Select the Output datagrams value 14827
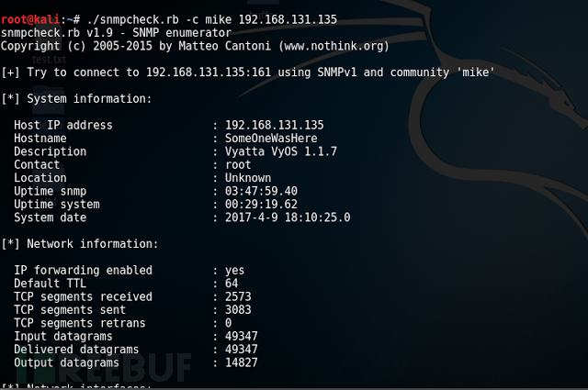This screenshot has width=588, height=390. [242, 363]
